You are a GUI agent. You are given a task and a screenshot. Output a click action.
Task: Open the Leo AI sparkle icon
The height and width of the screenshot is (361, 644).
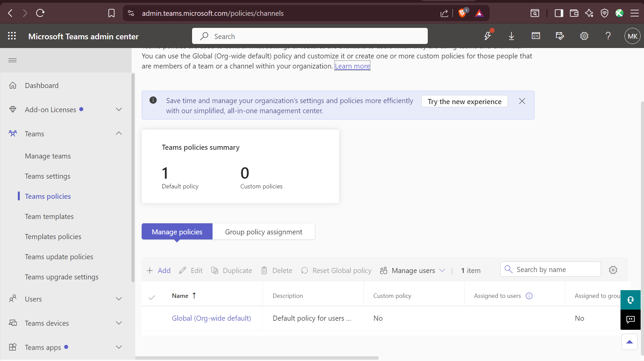[x=589, y=13]
